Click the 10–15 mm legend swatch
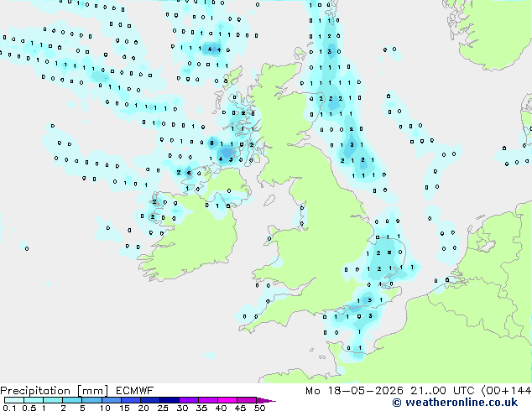 pos(111,400)
